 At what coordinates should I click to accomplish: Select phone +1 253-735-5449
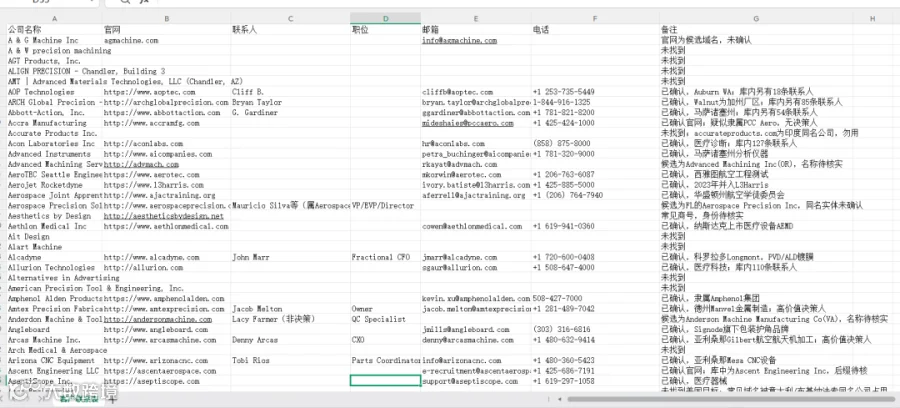pyautogui.click(x=595, y=92)
